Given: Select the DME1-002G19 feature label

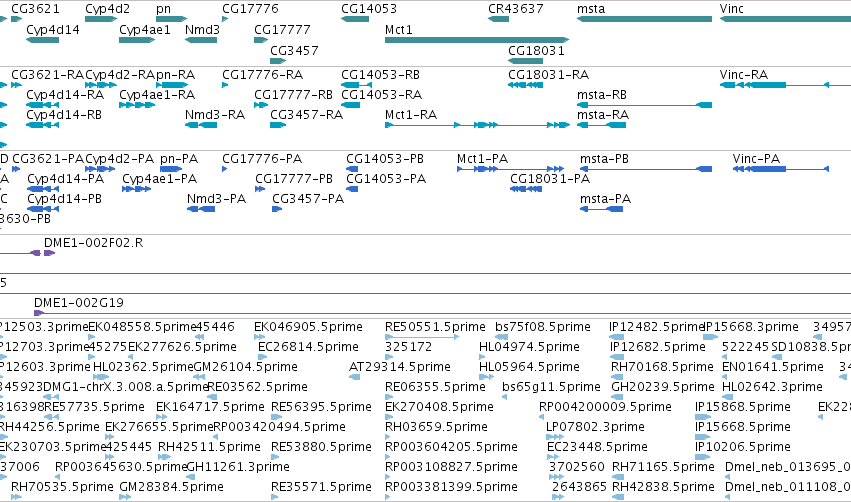Looking at the screenshot, I should (x=79, y=303).
